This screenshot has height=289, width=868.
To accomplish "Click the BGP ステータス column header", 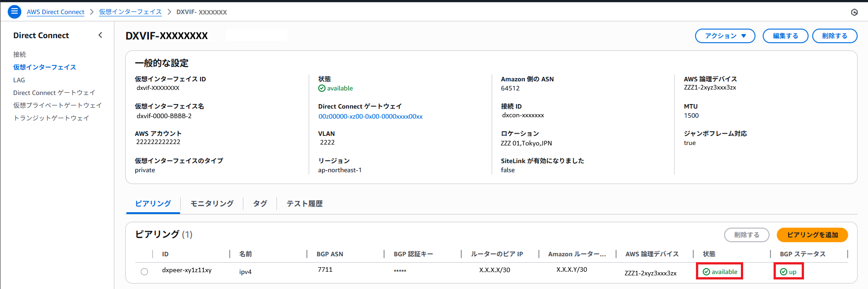I will click(803, 254).
